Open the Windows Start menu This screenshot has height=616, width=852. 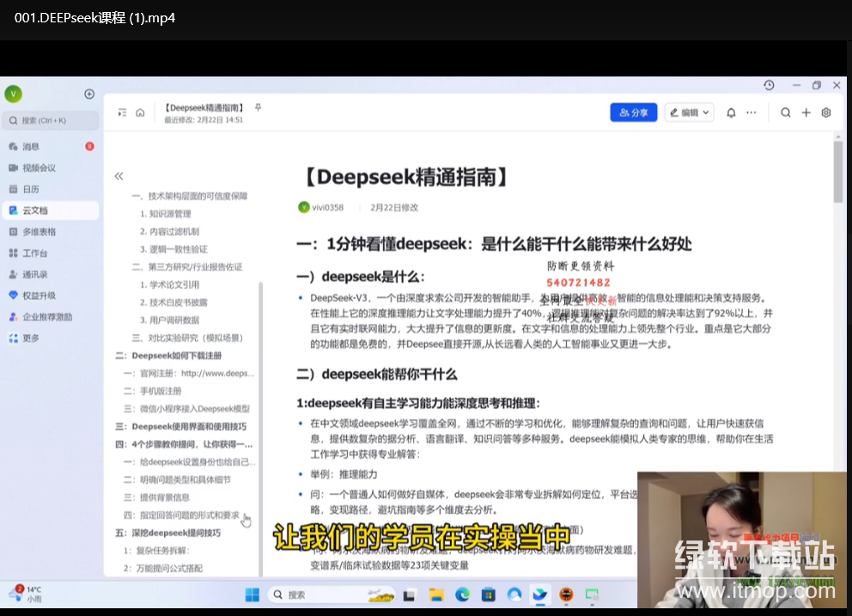[253, 595]
